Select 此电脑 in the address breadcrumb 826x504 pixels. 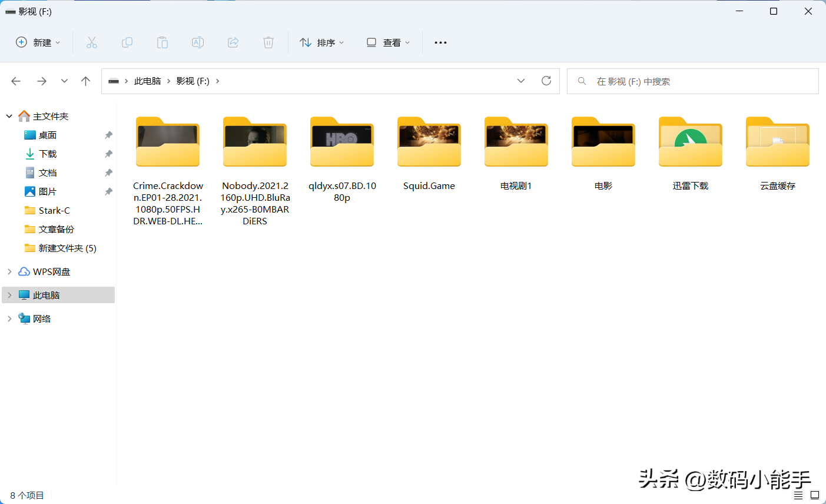[147, 81]
